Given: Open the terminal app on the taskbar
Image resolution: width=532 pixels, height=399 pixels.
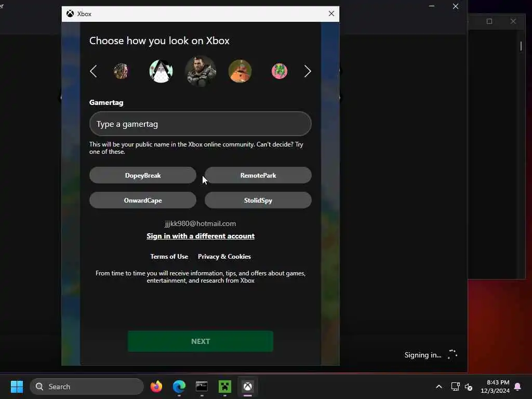Looking at the screenshot, I should (x=202, y=387).
